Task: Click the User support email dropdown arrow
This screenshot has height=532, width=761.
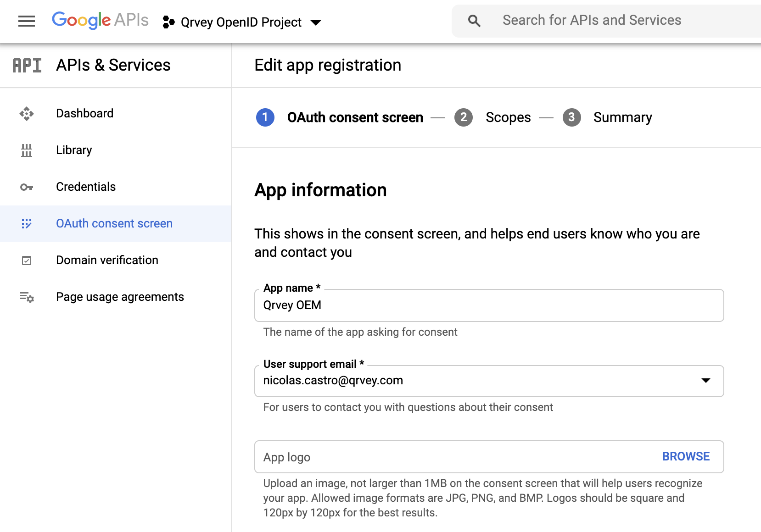Action: 706,381
